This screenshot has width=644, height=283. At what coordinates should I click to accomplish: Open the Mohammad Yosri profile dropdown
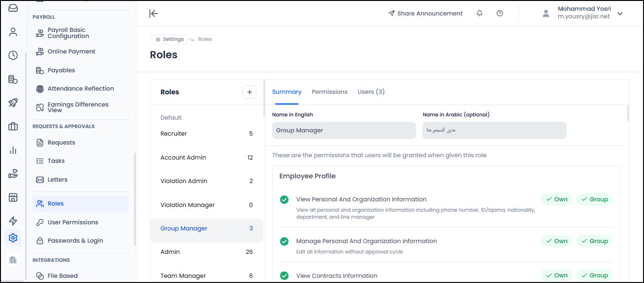click(584, 13)
